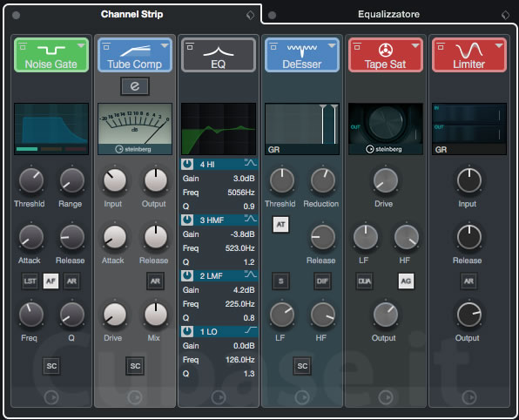Open the Tape Sat module dropdown arrow
This screenshot has width=519, height=420.
(x=415, y=45)
